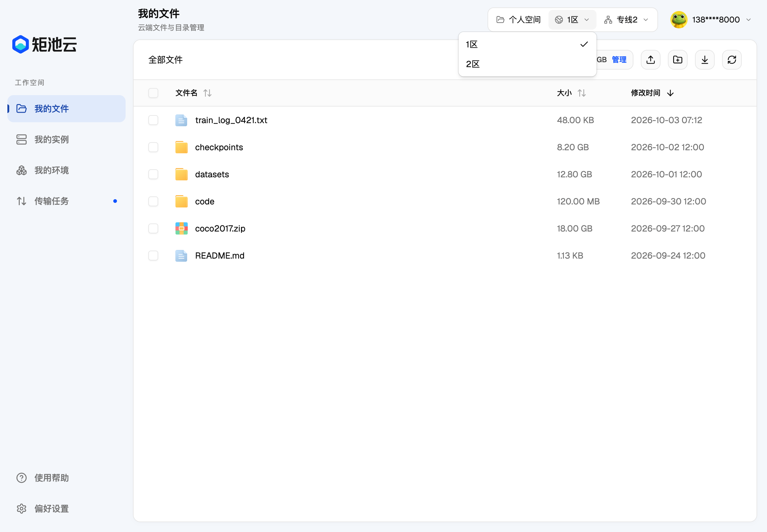The image size is (767, 532).
Task: Go to 我的实例 in the sidebar
Action: click(x=66, y=139)
